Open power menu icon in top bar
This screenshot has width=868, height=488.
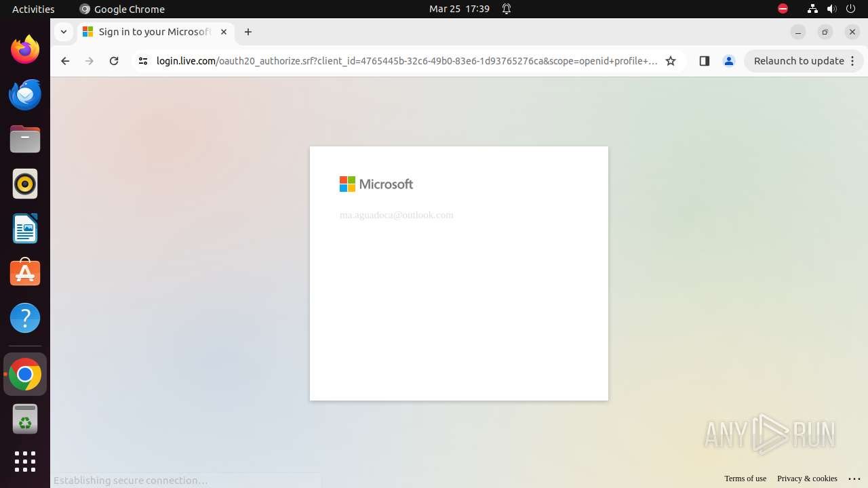pos(851,9)
